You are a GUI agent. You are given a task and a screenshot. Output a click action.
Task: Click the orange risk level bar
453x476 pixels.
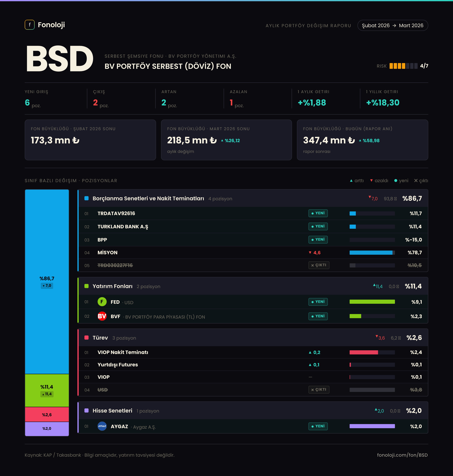point(403,66)
